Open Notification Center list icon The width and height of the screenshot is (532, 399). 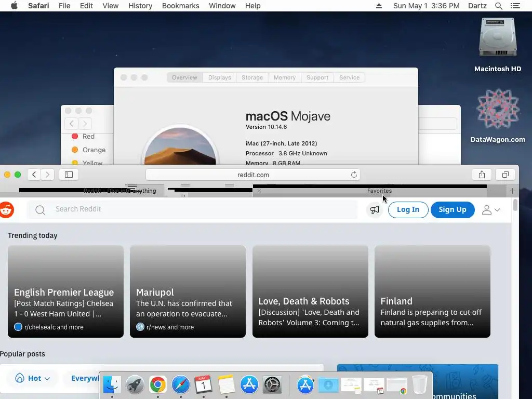pyautogui.click(x=515, y=6)
